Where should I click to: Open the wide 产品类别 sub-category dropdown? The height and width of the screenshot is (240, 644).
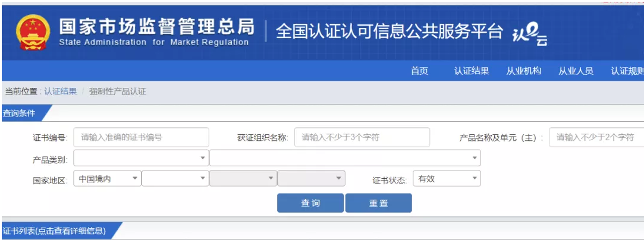tap(345, 158)
